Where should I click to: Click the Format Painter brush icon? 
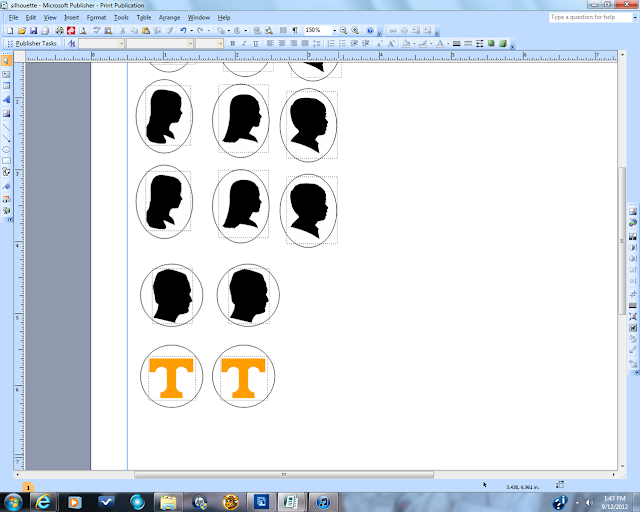pos(169,31)
